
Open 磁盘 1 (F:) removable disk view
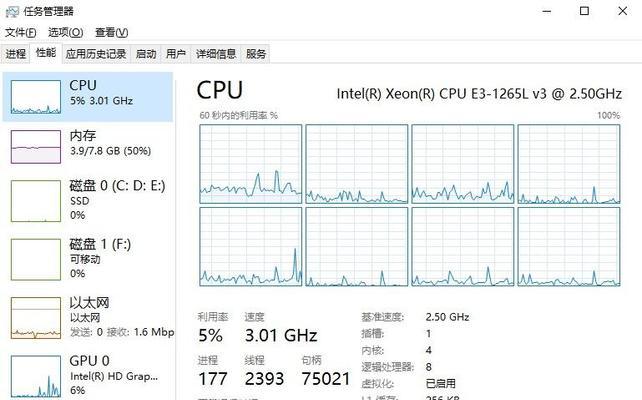tap(88, 259)
